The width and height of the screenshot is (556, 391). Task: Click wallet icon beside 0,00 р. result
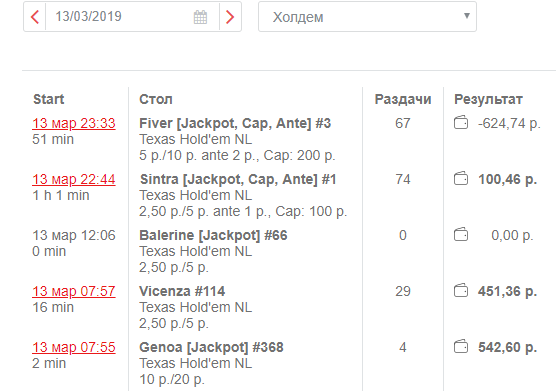[461, 235]
